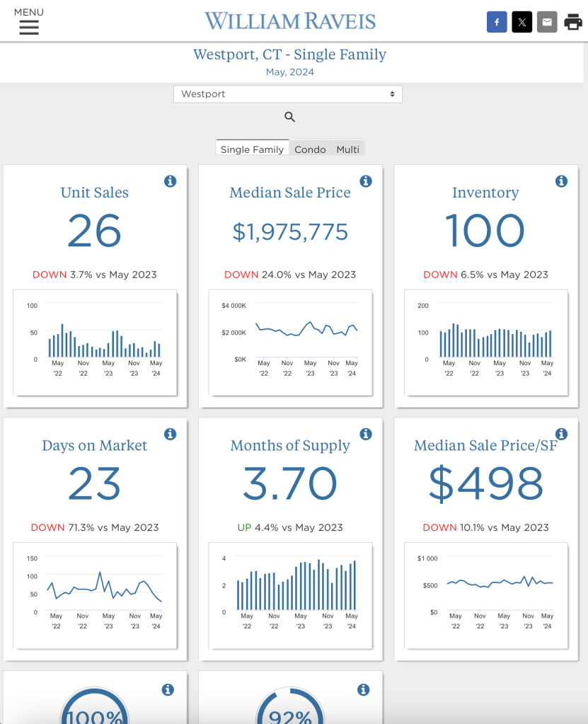Click the email share envelope icon
588x724 pixels.
pos(546,23)
